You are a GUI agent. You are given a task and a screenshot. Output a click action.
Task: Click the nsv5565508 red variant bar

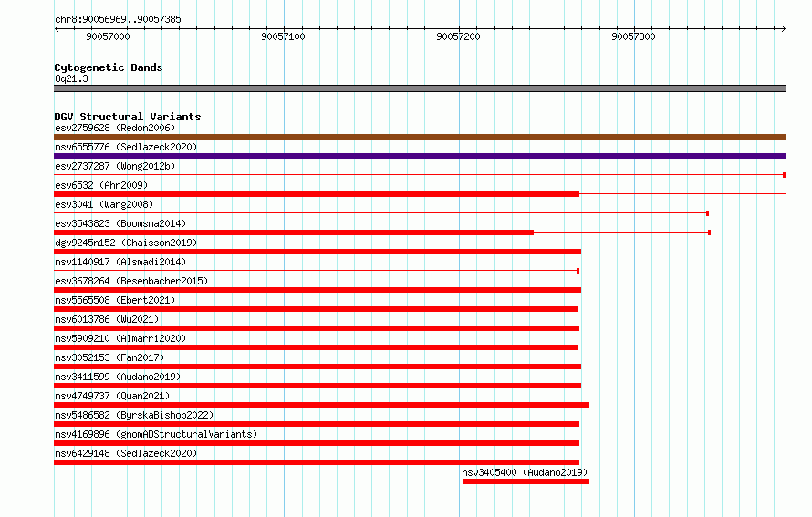[316, 309]
